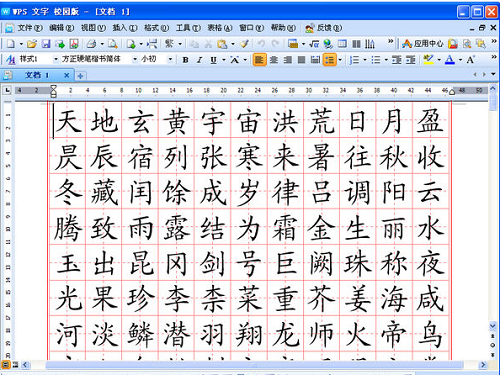Open the 视图 menu
This screenshot has width=500, height=375.
tap(93, 28)
